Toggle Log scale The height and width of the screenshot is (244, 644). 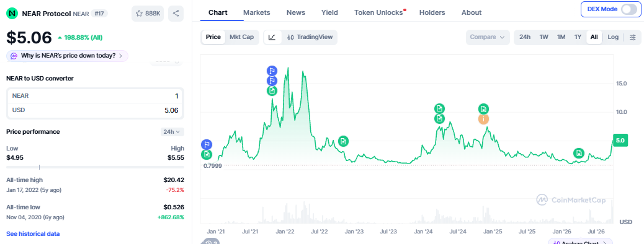pos(613,37)
